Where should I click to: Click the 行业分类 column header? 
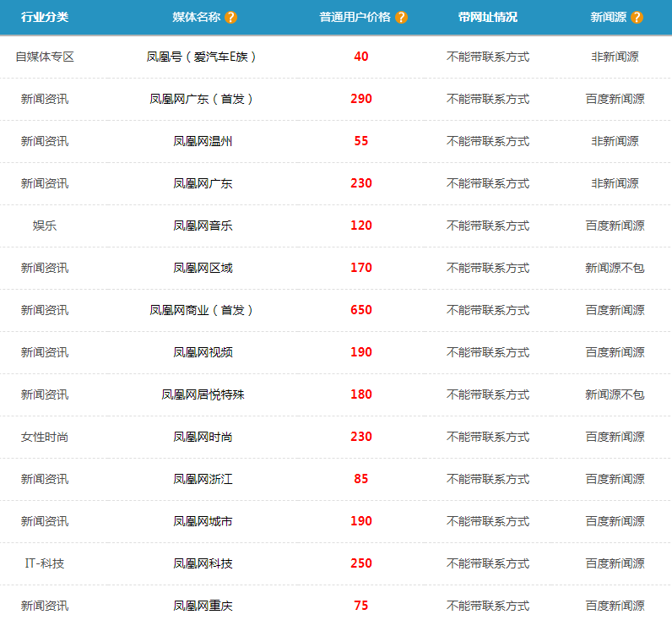click(45, 17)
